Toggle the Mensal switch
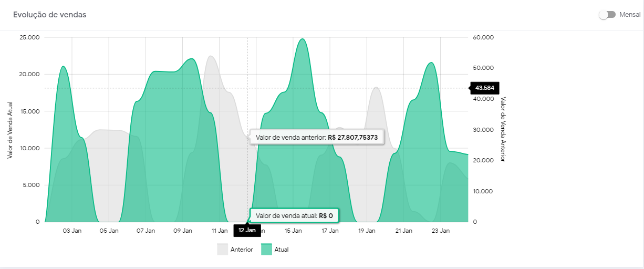Image resolution: width=644 pixels, height=269 pixels. (x=607, y=15)
